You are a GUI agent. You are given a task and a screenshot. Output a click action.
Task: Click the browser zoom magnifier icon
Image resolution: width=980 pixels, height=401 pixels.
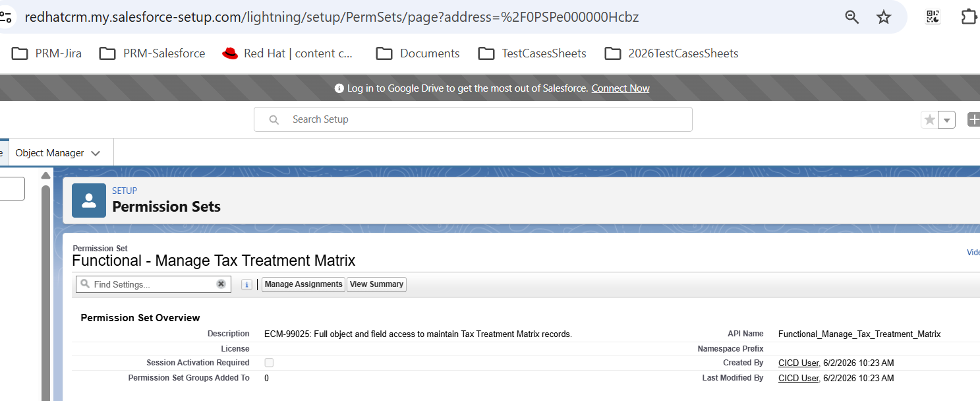point(852,17)
